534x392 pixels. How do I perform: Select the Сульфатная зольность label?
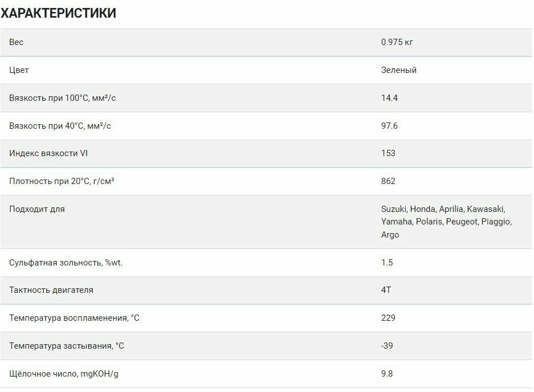[x=66, y=263]
